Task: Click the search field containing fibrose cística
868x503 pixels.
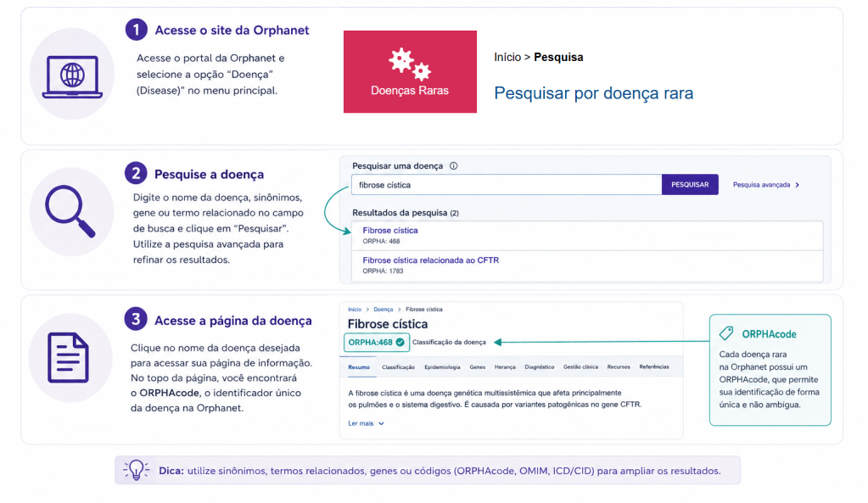Action: pyautogui.click(x=507, y=185)
